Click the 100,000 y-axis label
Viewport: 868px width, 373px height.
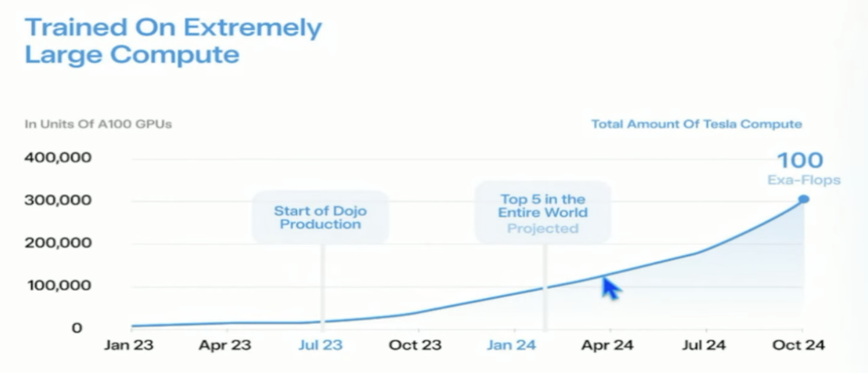click(59, 285)
